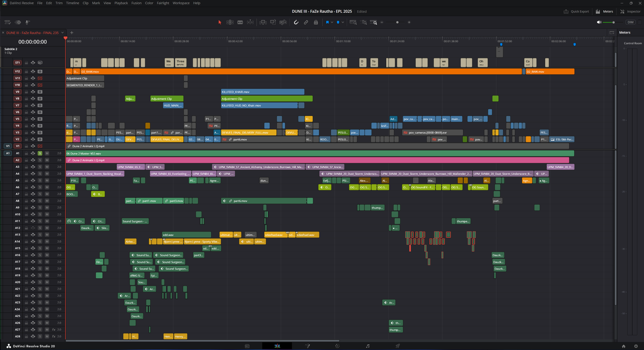Switch to the Deliver page rocket icon
Screen dimensions: 644x350
coord(398,346)
